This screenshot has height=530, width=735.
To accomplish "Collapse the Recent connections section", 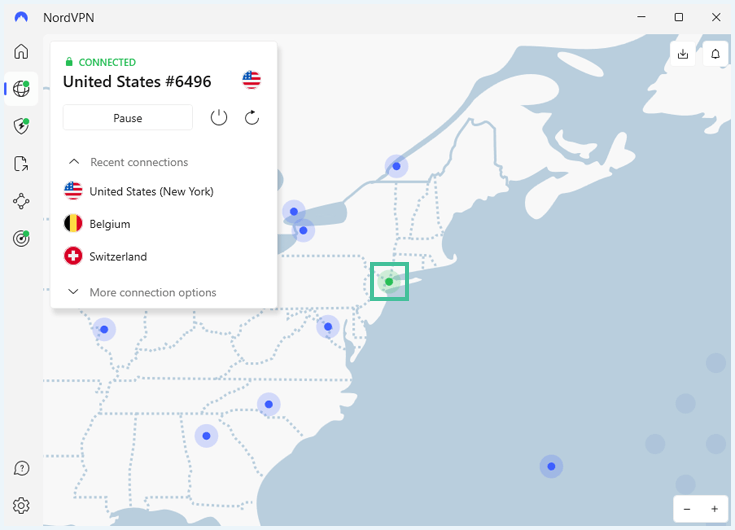I will [x=128, y=162].
